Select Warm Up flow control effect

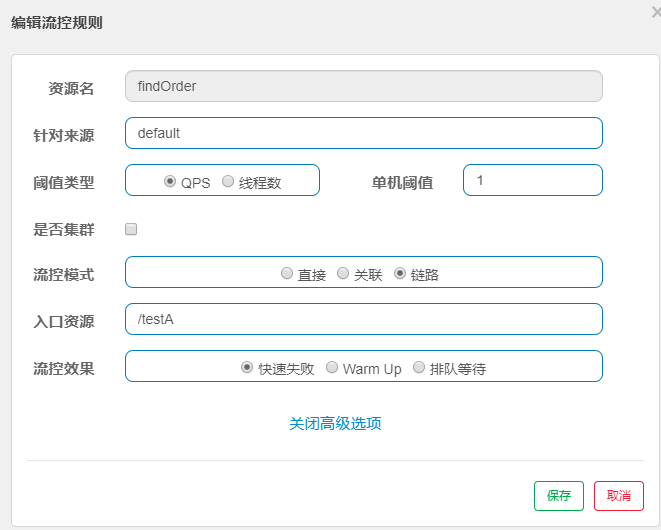coord(332,367)
